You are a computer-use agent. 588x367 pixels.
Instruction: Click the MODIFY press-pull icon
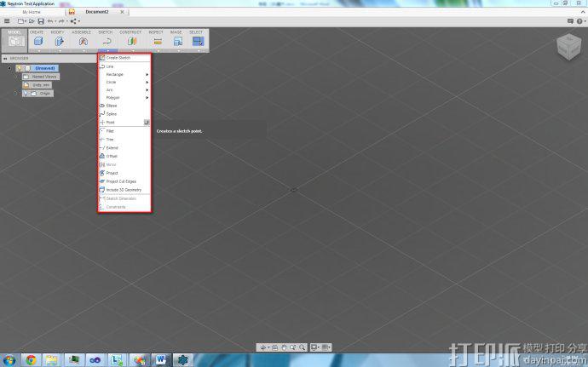[x=60, y=42]
